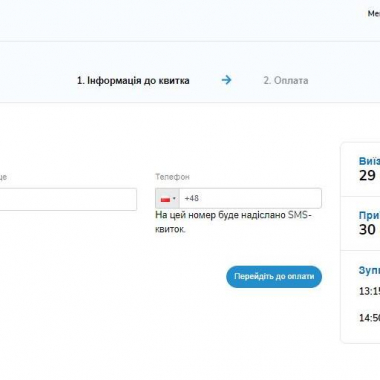The width and height of the screenshot is (380, 380).
Task: Click the blue arrow between steps
Action: pyautogui.click(x=226, y=80)
